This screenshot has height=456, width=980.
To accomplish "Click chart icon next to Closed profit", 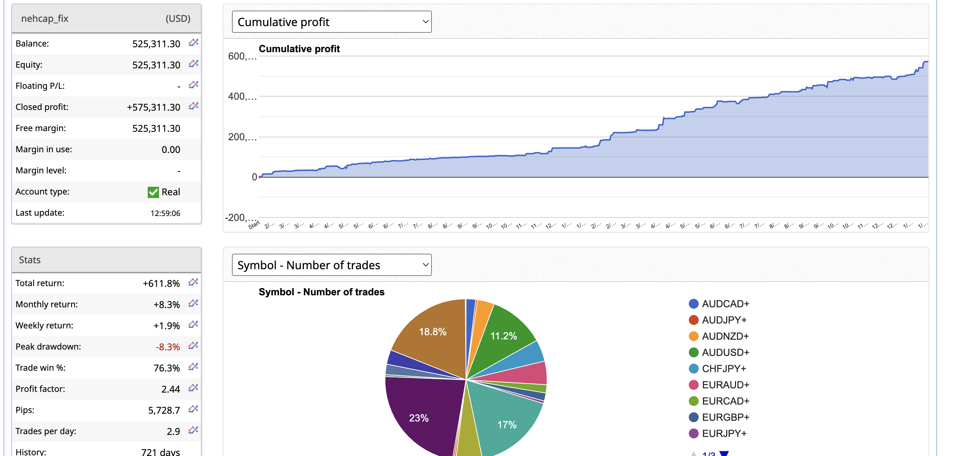I will coord(193,106).
